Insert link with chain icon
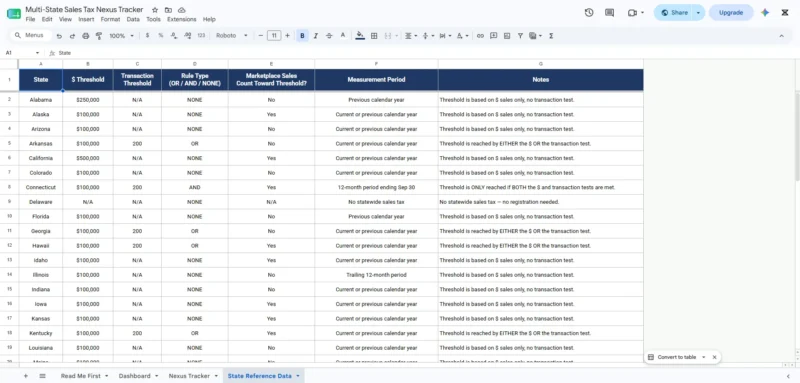The width and height of the screenshot is (800, 383). [480, 36]
